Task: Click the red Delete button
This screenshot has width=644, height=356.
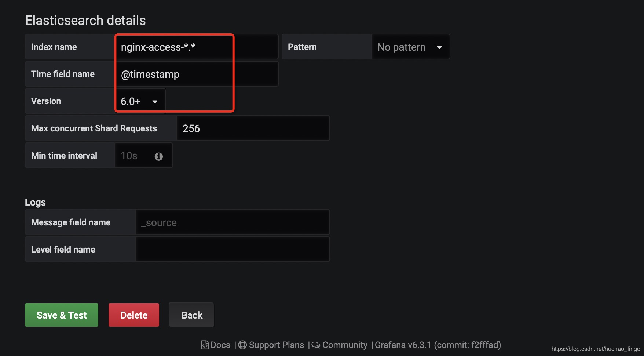Action: [134, 315]
